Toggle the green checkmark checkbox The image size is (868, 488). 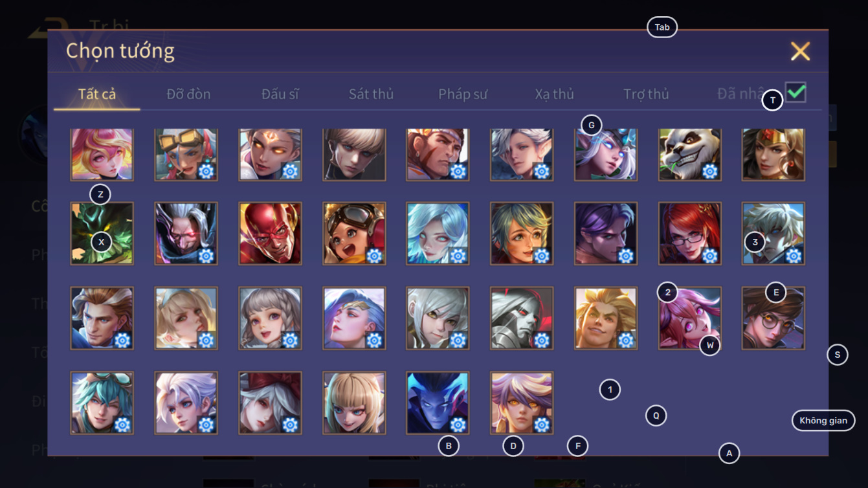796,92
